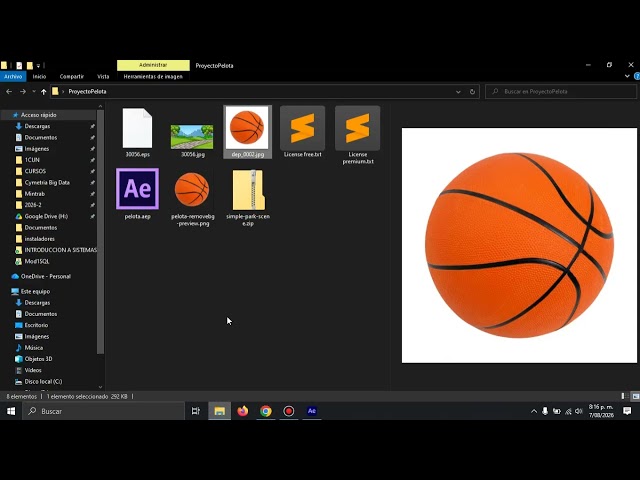The image size is (640, 480).
Task: Click the Administrar contextual tab
Action: point(153,65)
